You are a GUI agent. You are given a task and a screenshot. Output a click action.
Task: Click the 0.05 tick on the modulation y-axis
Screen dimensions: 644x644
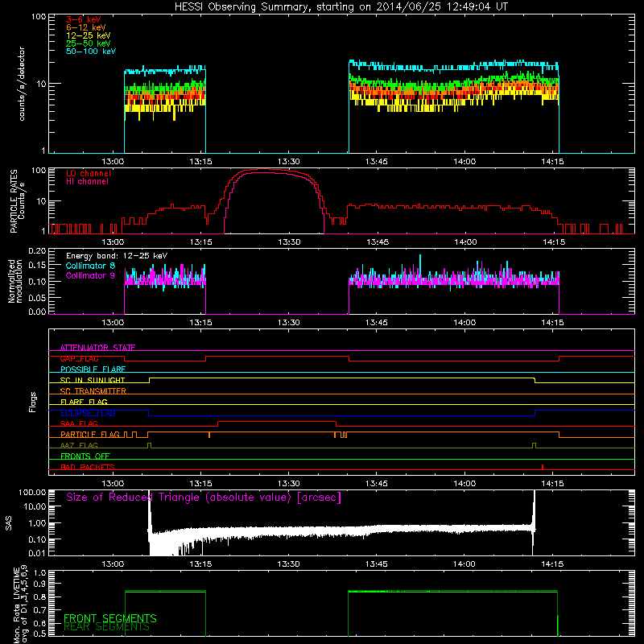tap(37, 298)
